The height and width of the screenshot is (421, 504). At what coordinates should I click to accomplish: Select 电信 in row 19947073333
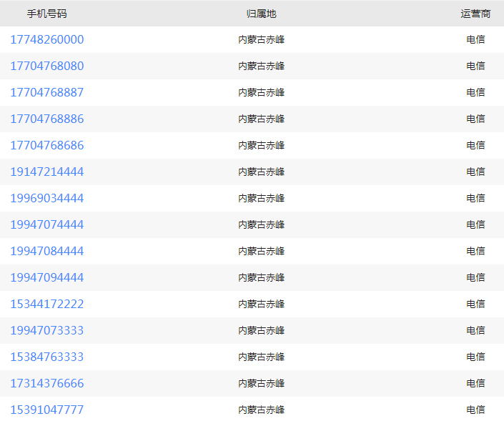(475, 330)
